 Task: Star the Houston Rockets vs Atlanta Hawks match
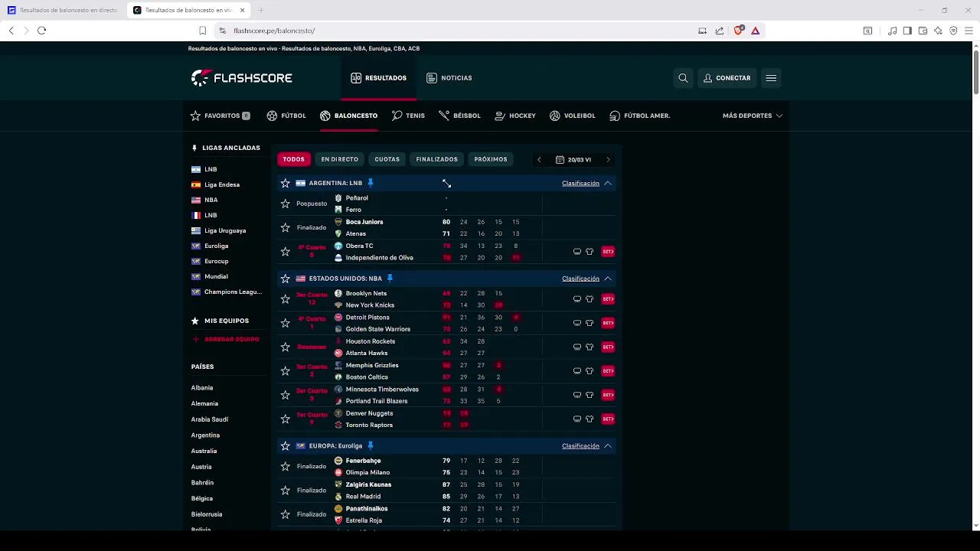pyautogui.click(x=286, y=347)
